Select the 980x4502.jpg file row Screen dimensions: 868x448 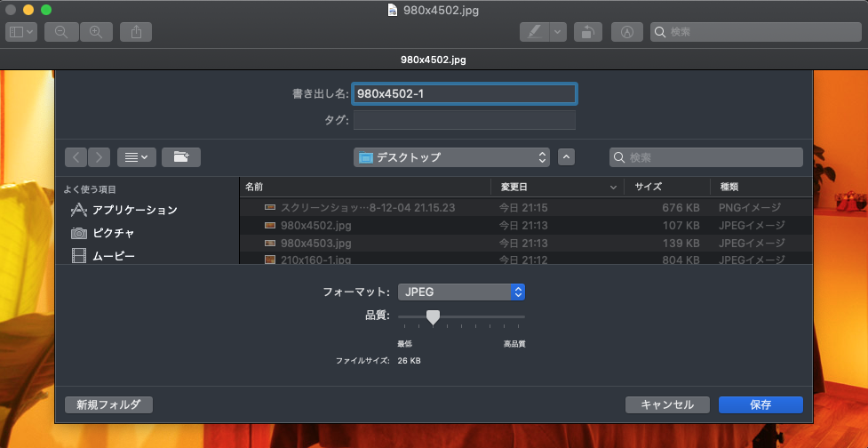[526, 226]
